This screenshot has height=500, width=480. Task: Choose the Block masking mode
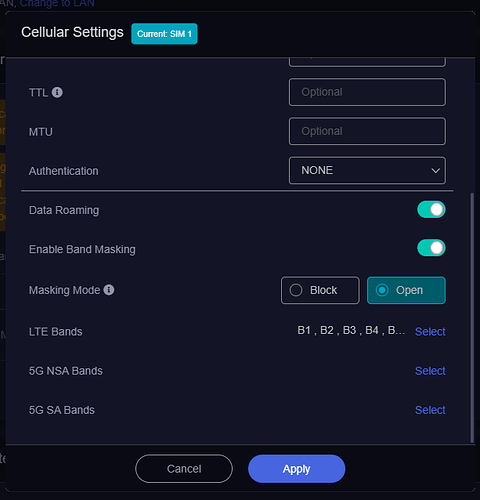tap(320, 290)
